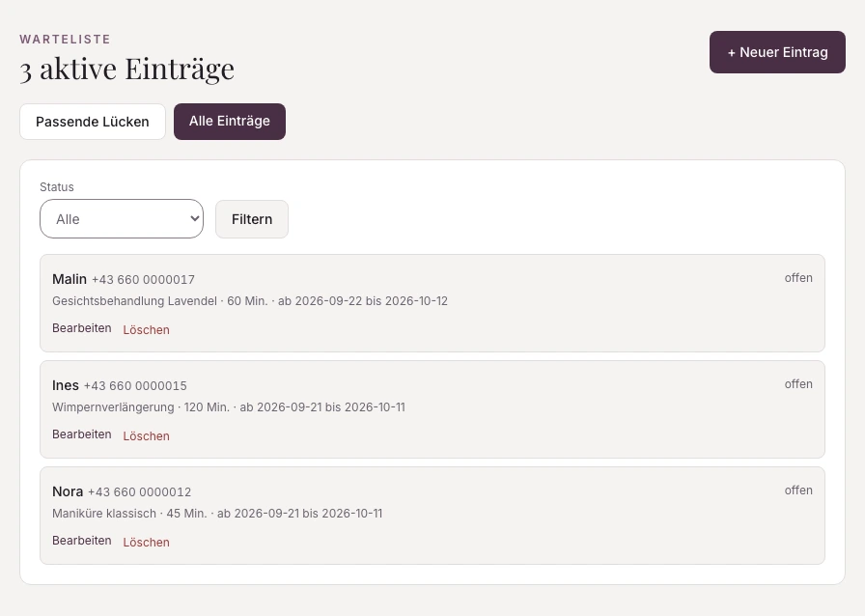Edit Malin's waitlist entry via Bearbeiten
The width and height of the screenshot is (865, 616).
click(82, 328)
